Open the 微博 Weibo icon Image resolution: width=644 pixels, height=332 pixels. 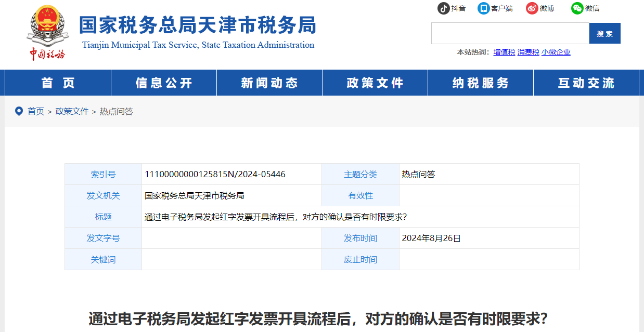click(x=531, y=8)
